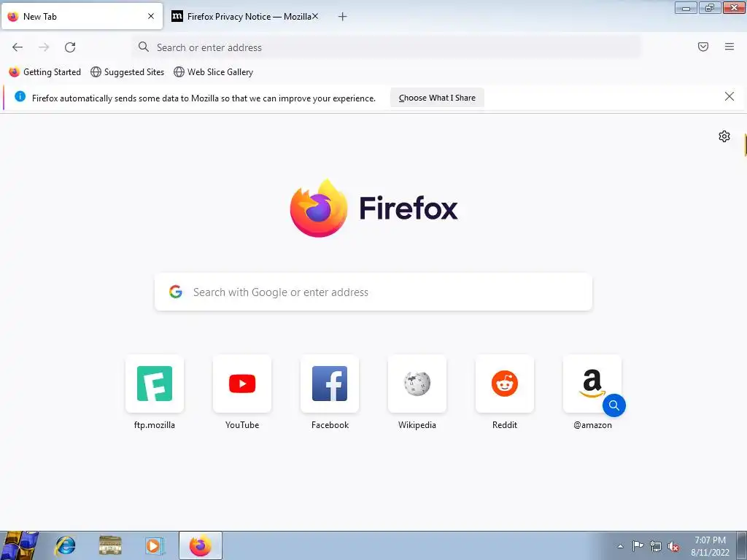Launch Internet Explorer from taskbar
This screenshot has height=560, width=747.
[x=65, y=545]
